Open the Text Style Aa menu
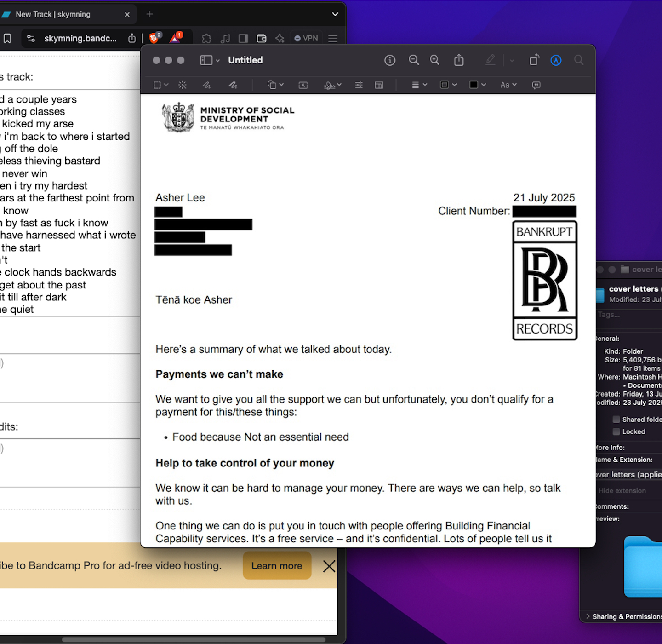The image size is (662, 644). (x=508, y=85)
